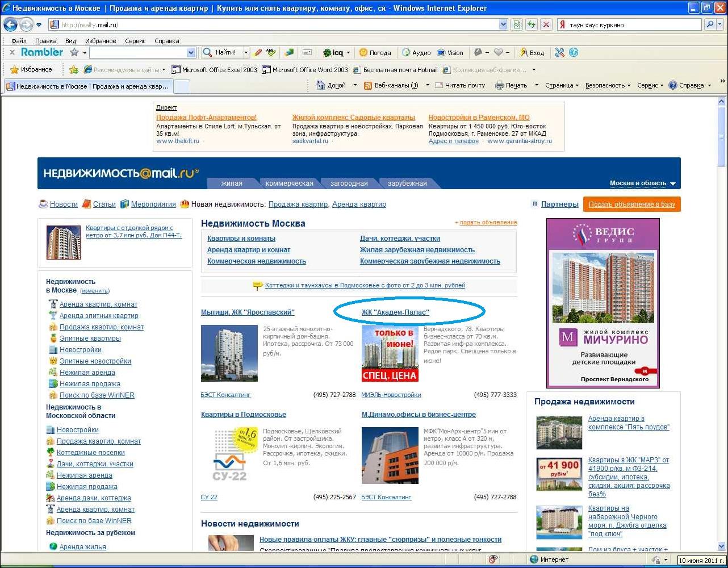Open the Безопасность command bar dropdown
This screenshot has height=568, width=728.
point(608,85)
